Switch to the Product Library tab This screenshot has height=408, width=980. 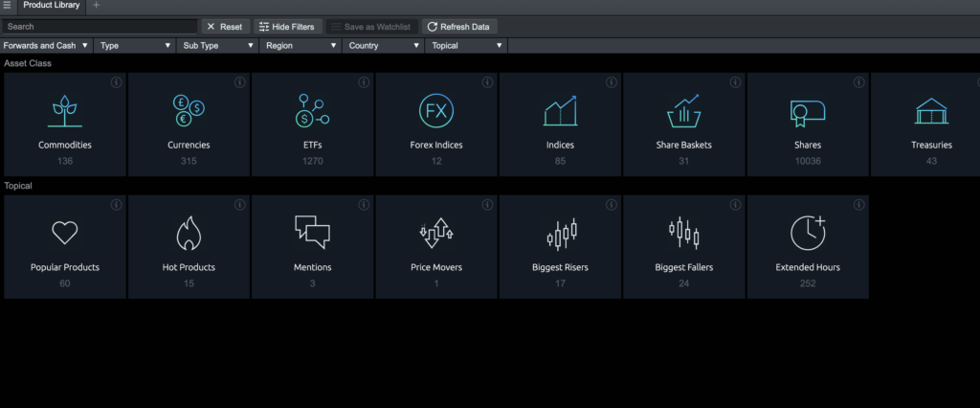52,6
